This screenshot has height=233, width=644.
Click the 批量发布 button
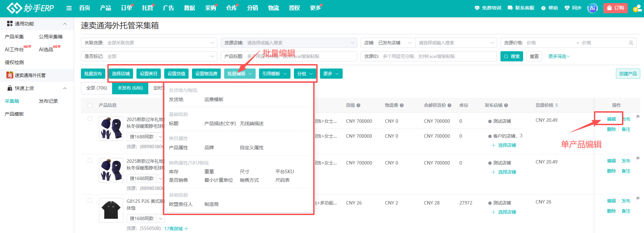click(x=93, y=74)
